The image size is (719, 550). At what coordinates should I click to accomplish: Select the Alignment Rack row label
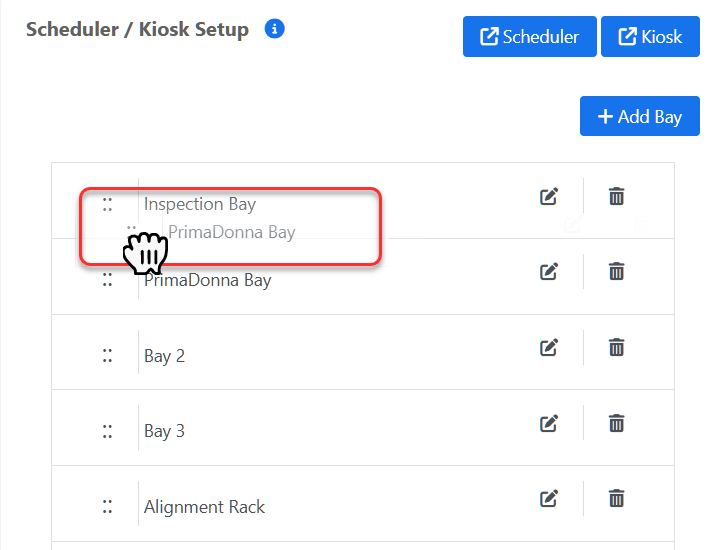click(x=204, y=507)
